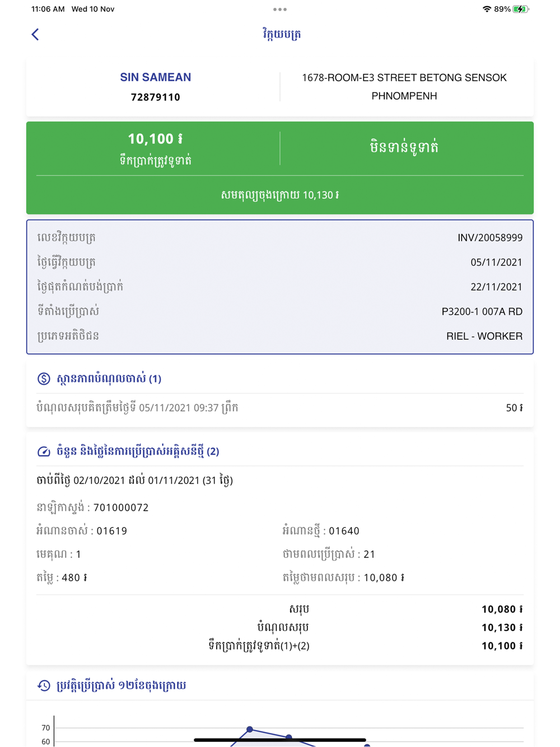Tap the home indicator bar at bottom

280,740
